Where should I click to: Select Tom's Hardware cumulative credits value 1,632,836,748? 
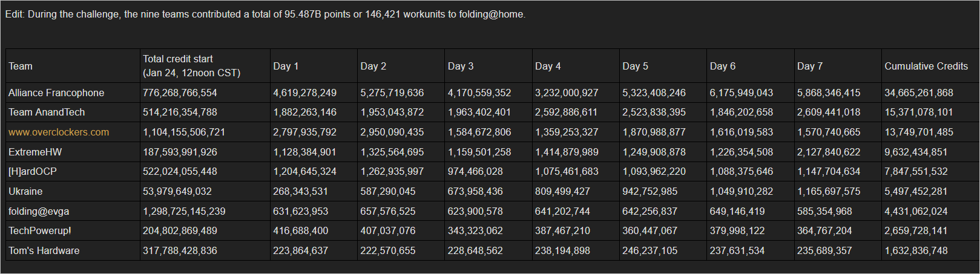pos(916,250)
